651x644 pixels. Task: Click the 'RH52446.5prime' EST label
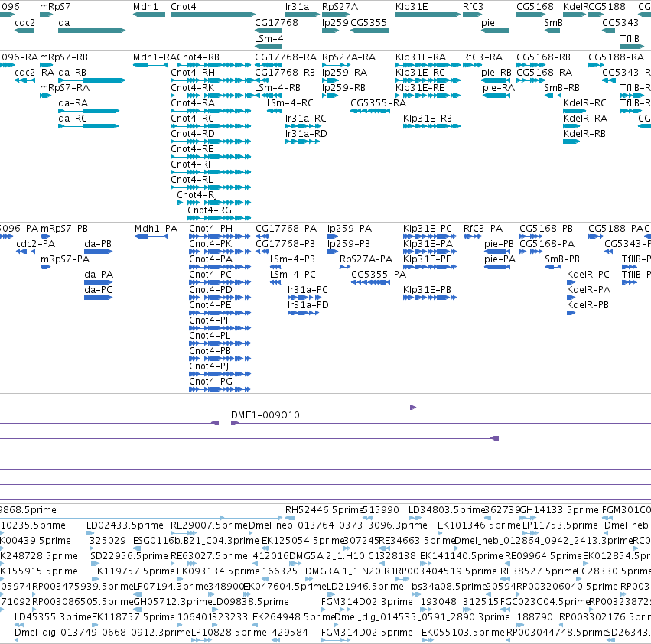coord(324,510)
